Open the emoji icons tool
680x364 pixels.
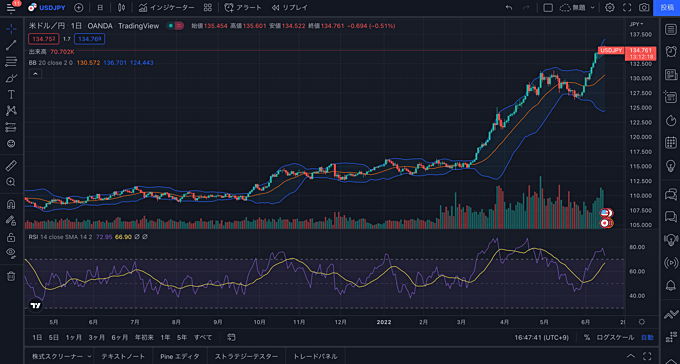click(x=11, y=143)
